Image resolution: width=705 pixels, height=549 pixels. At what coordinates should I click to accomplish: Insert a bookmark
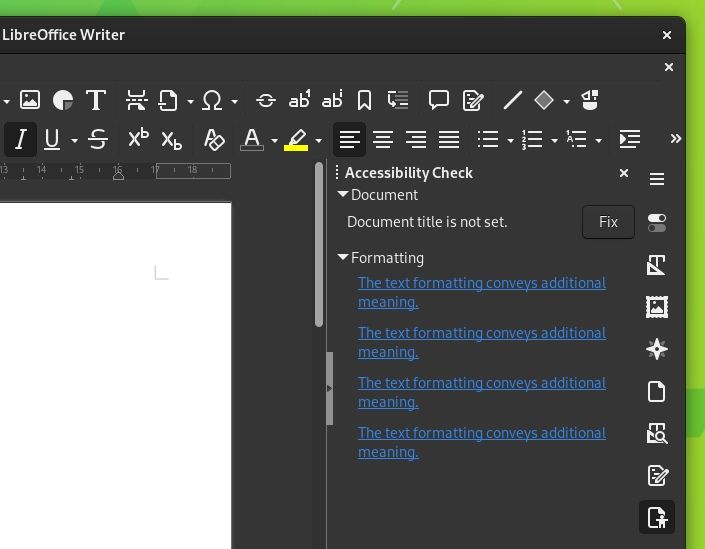pos(365,100)
